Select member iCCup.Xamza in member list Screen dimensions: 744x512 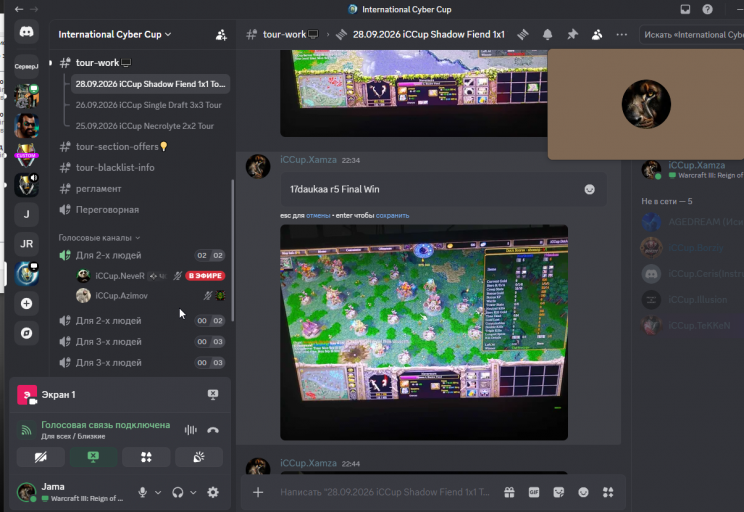692,169
